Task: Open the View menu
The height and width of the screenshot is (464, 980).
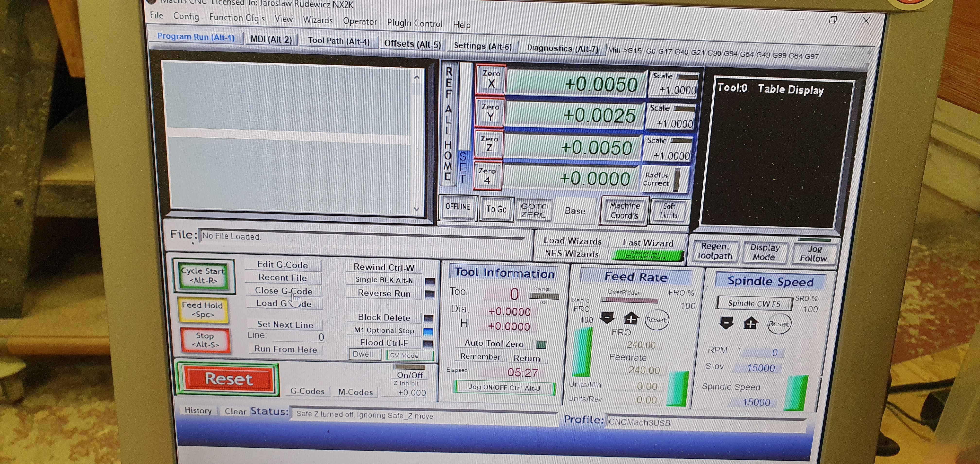Action: (283, 19)
